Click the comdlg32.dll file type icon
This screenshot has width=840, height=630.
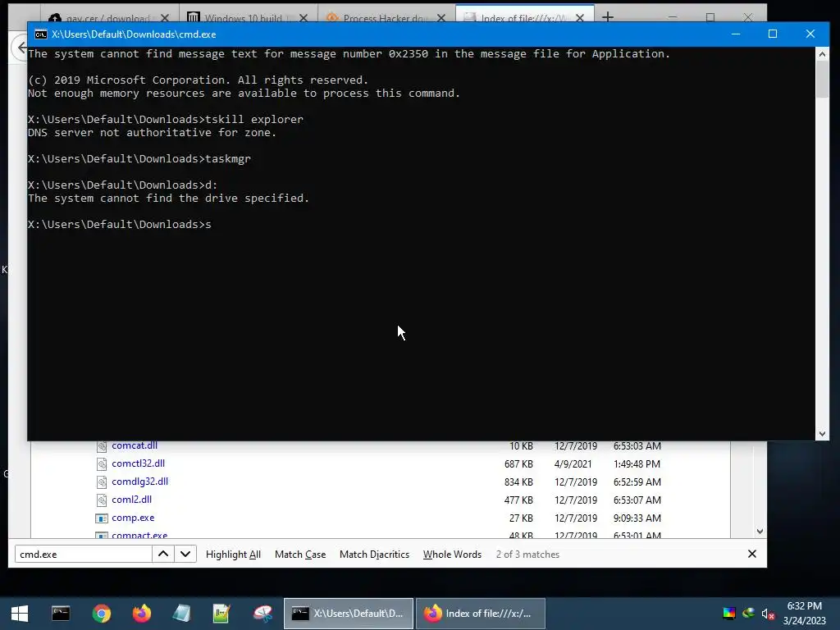101,482
